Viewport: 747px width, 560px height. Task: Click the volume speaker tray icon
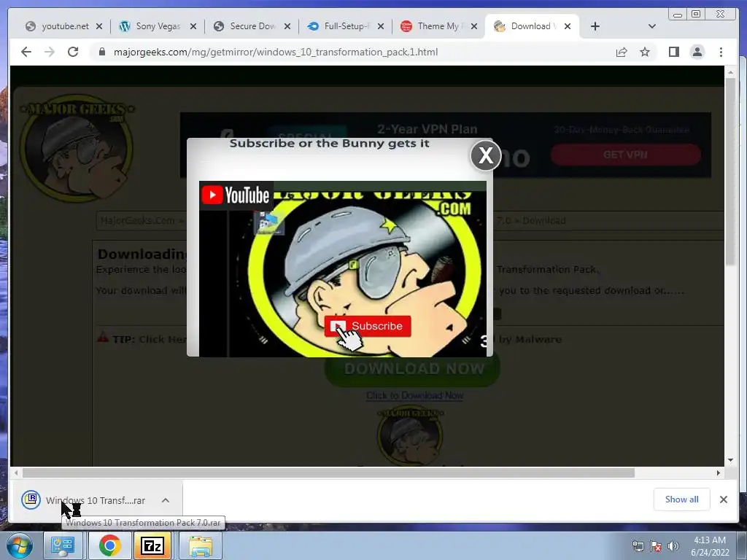pos(673,546)
